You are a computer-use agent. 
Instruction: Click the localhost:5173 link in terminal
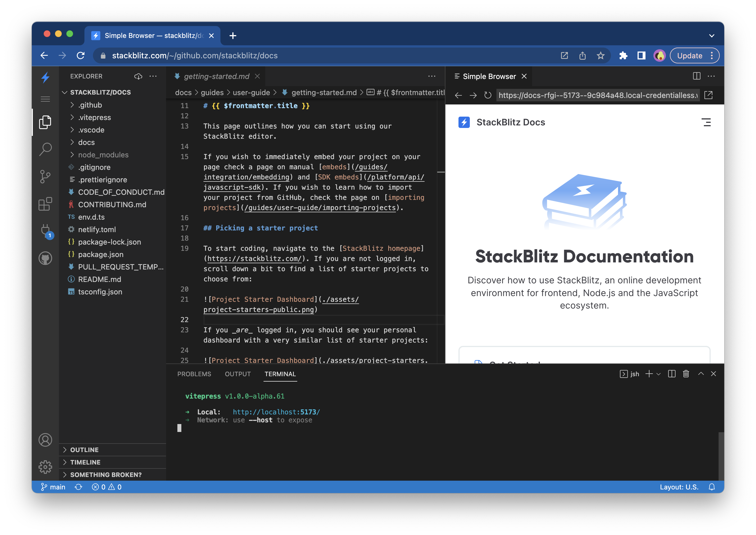[276, 412]
